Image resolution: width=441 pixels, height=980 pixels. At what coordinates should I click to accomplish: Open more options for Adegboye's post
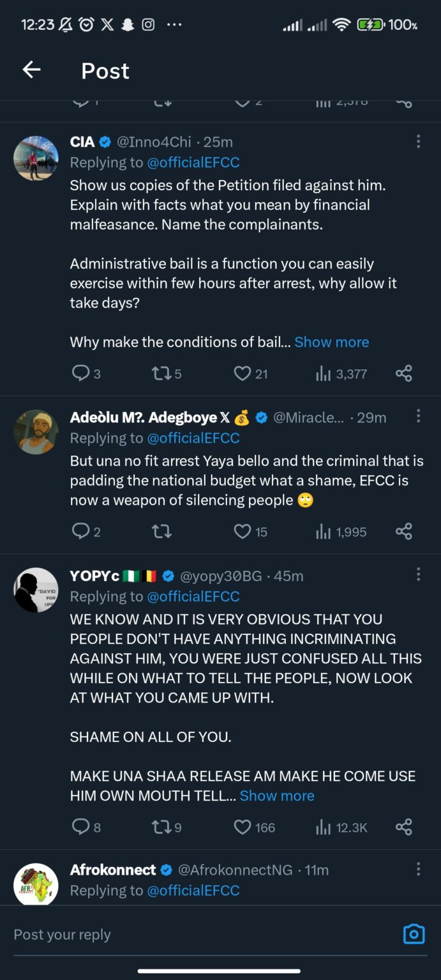click(418, 417)
